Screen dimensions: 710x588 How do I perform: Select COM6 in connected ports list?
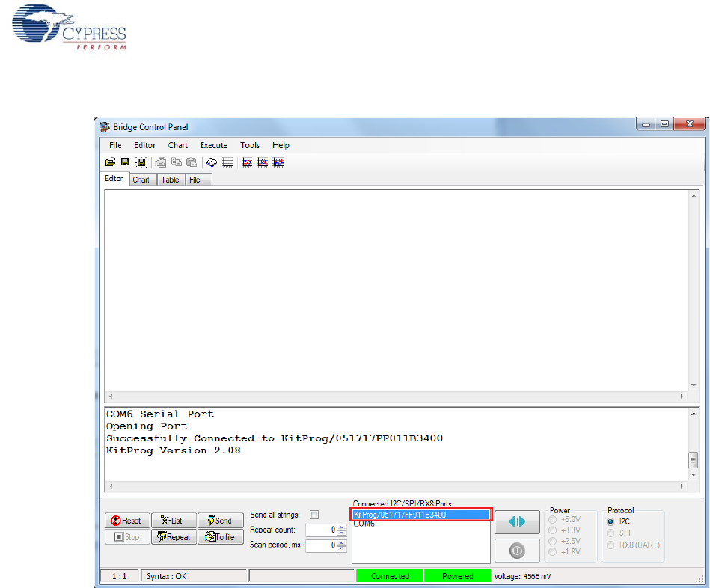364,524
